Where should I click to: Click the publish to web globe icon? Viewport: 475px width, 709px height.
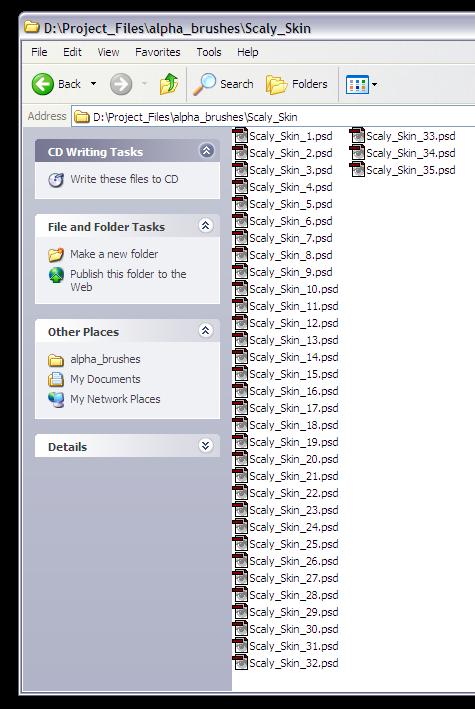[x=56, y=275]
